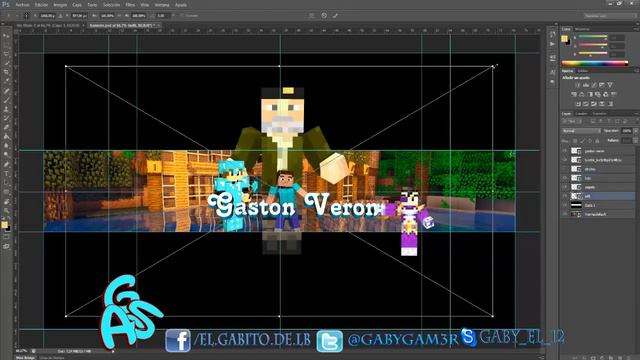
Task: Open the Ventana menu
Action: point(162,5)
